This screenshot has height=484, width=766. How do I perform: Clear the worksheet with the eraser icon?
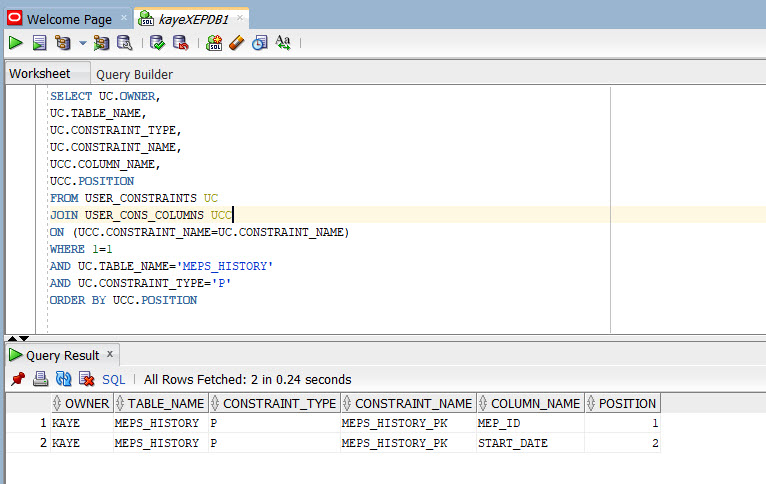[236, 43]
